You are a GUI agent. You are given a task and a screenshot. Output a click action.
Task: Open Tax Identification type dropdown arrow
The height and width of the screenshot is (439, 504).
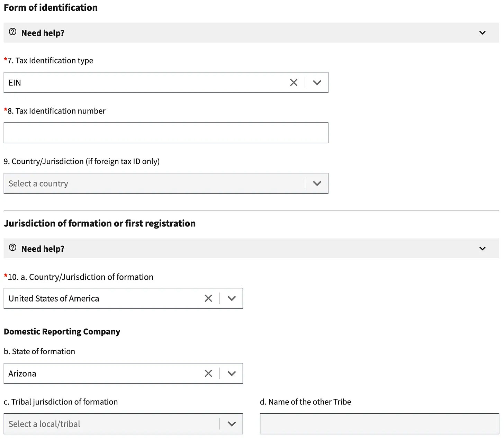click(317, 82)
